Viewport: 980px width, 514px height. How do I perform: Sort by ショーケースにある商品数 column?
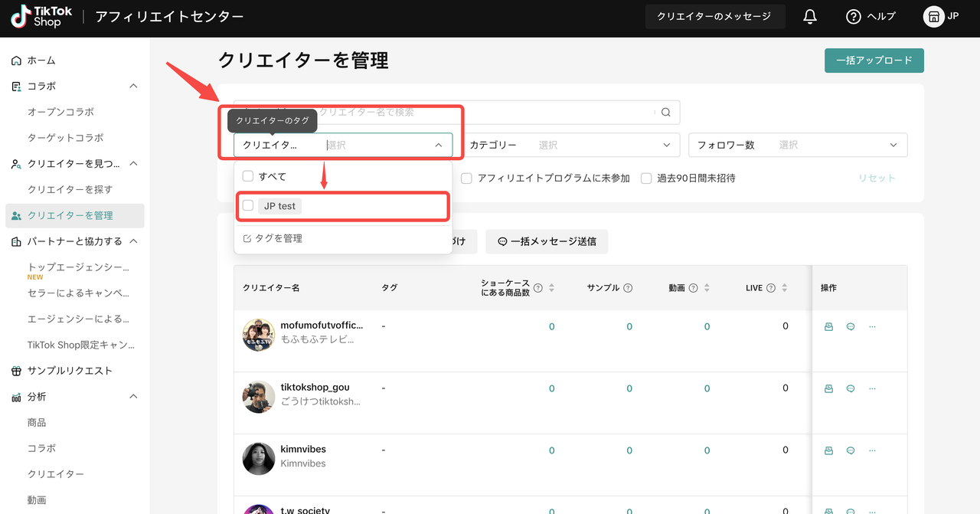(552, 288)
